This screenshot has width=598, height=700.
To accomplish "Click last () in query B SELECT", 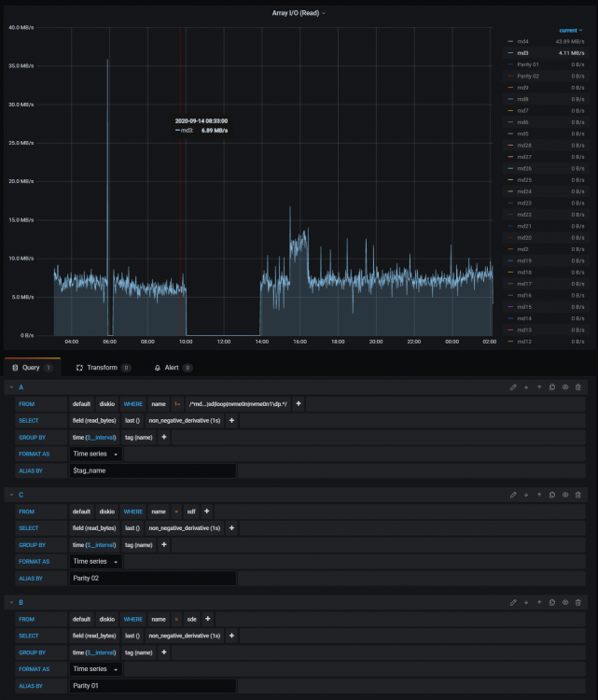I will coord(132,636).
